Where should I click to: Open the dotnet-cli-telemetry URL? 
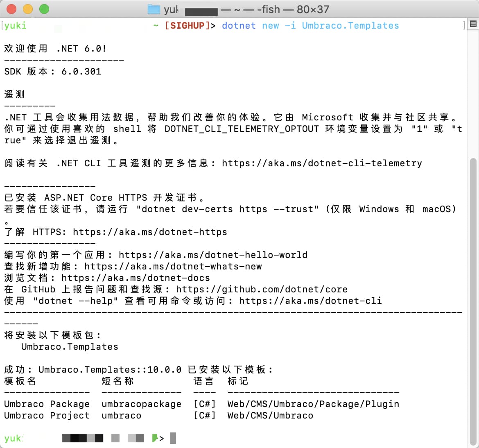322,163
